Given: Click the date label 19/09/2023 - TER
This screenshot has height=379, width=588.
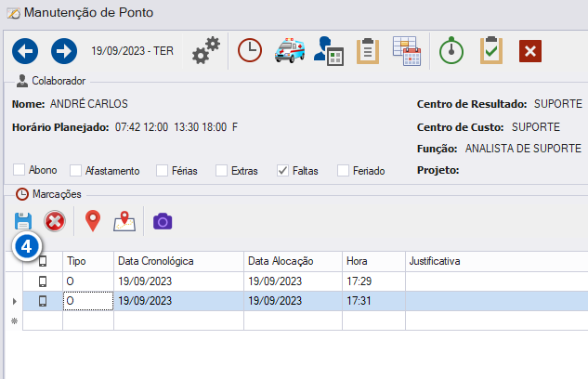Looking at the screenshot, I should pos(133,50).
